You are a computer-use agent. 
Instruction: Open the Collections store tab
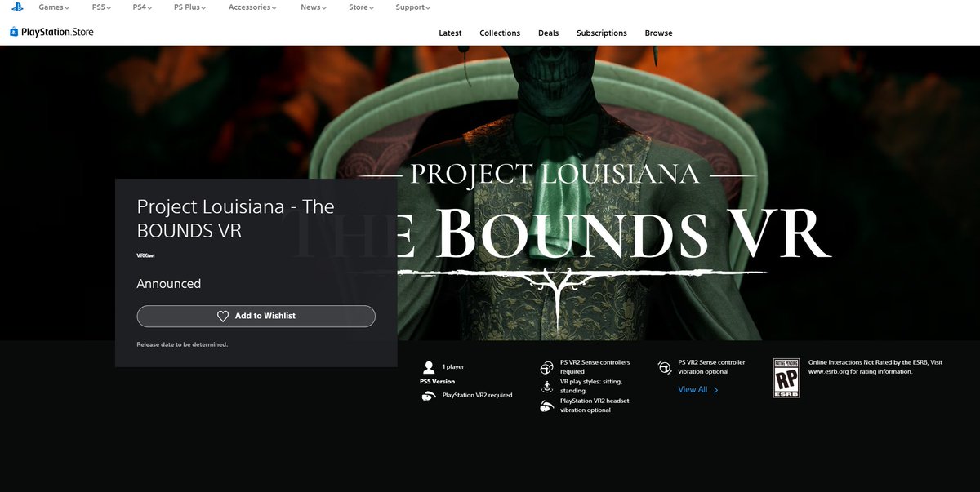tap(500, 33)
